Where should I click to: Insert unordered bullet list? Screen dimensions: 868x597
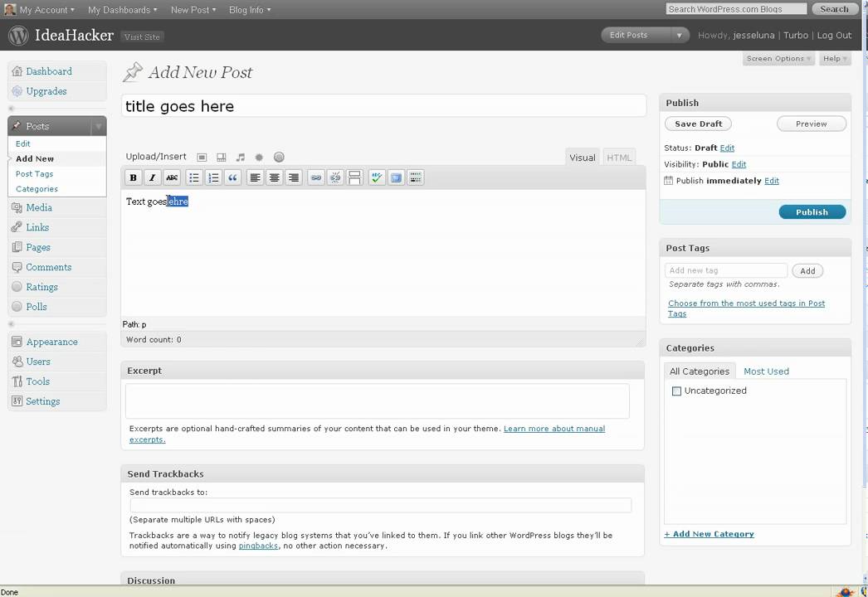coord(193,177)
